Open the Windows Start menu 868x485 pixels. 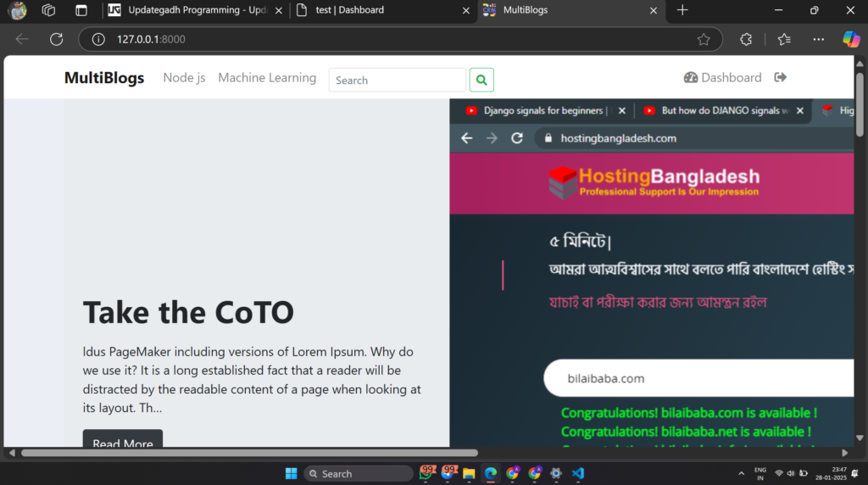point(292,473)
